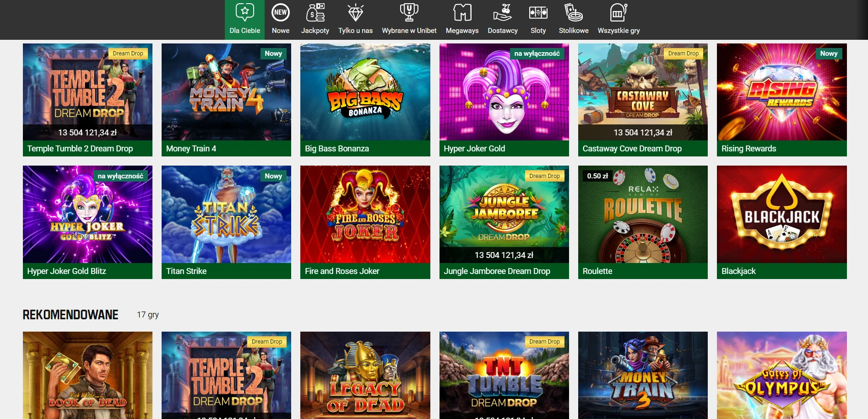Click the 17 gry count link
The height and width of the screenshot is (419, 868).
tap(148, 315)
